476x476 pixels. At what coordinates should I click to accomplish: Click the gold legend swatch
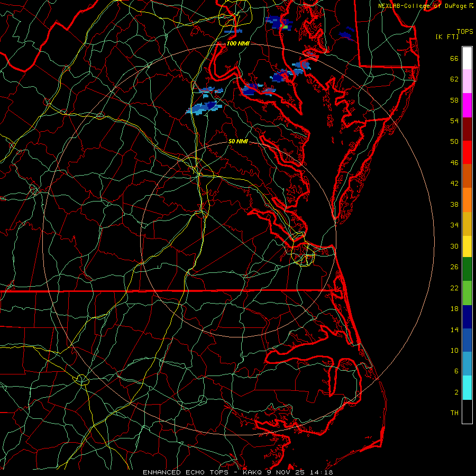(467, 224)
